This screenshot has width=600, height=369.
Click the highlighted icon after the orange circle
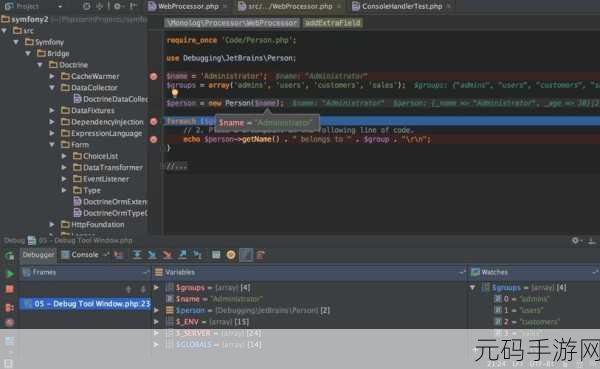pos(246,255)
